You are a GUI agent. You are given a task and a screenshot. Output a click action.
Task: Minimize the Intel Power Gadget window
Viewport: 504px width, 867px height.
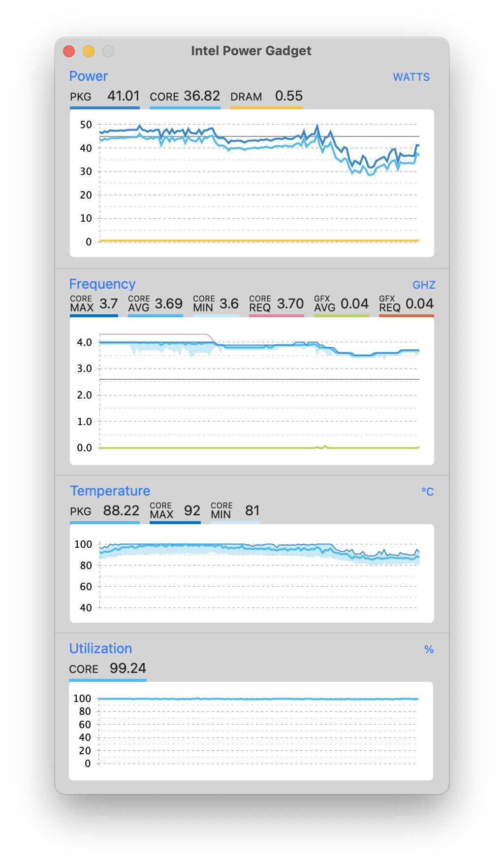(89, 51)
